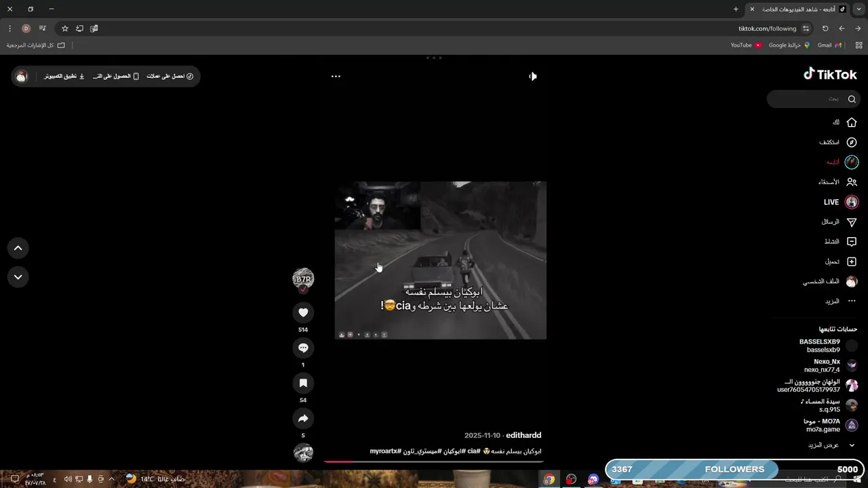Bookmark this page with the star icon
The image size is (868, 488).
(65, 28)
